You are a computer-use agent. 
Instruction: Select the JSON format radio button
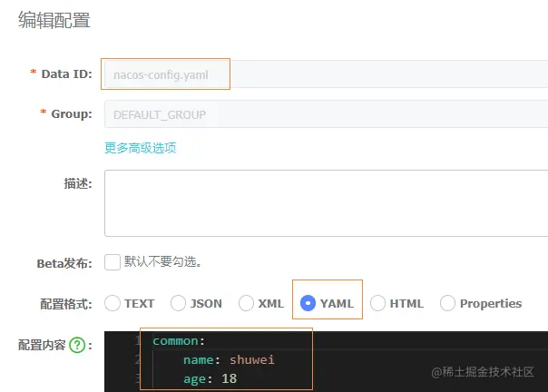point(178,303)
